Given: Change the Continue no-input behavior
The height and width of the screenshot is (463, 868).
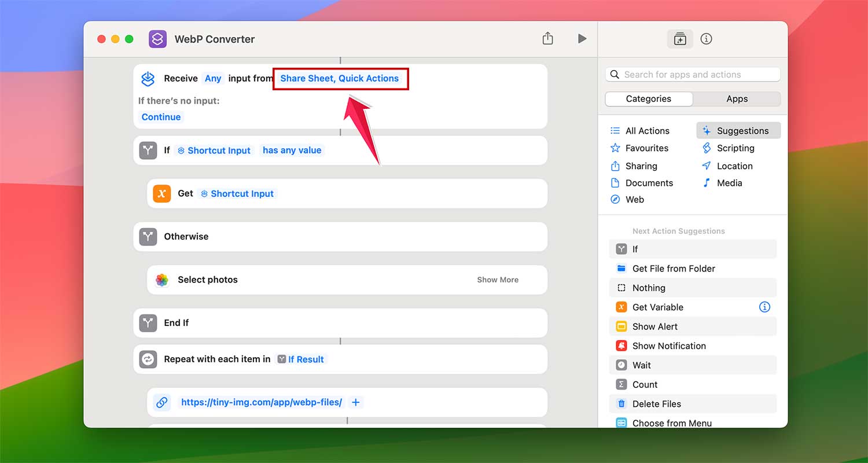Looking at the screenshot, I should [160, 117].
